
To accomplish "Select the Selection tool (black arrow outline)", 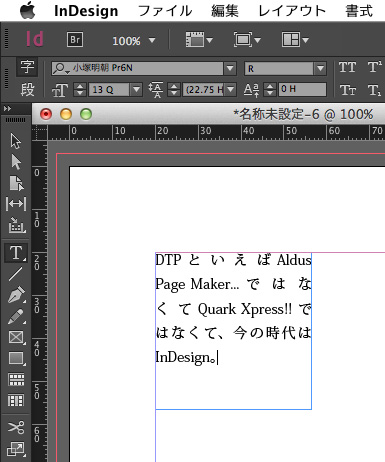I will tap(16, 141).
